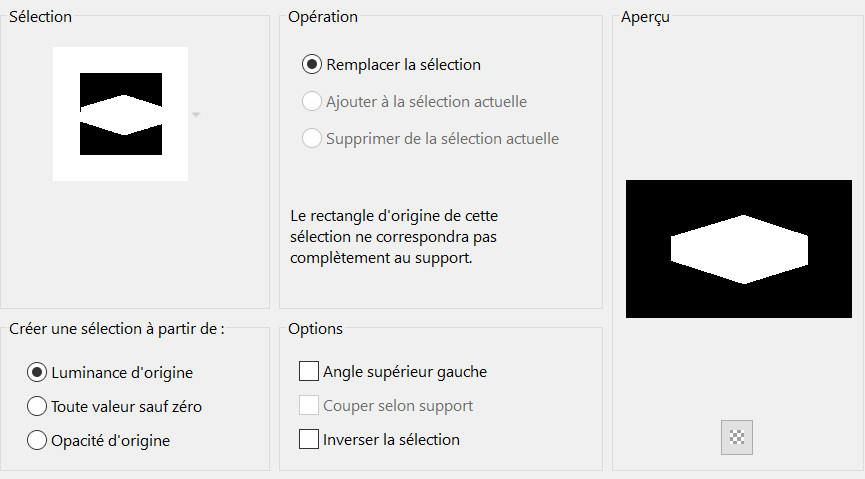The image size is (865, 479).
Task: Click the white hexagon in Aperçu preview
Action: point(739,249)
